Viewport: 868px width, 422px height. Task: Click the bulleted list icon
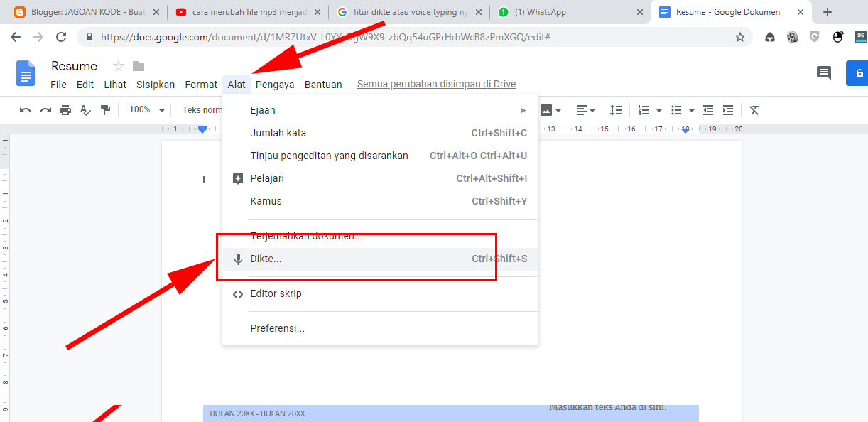(676, 110)
